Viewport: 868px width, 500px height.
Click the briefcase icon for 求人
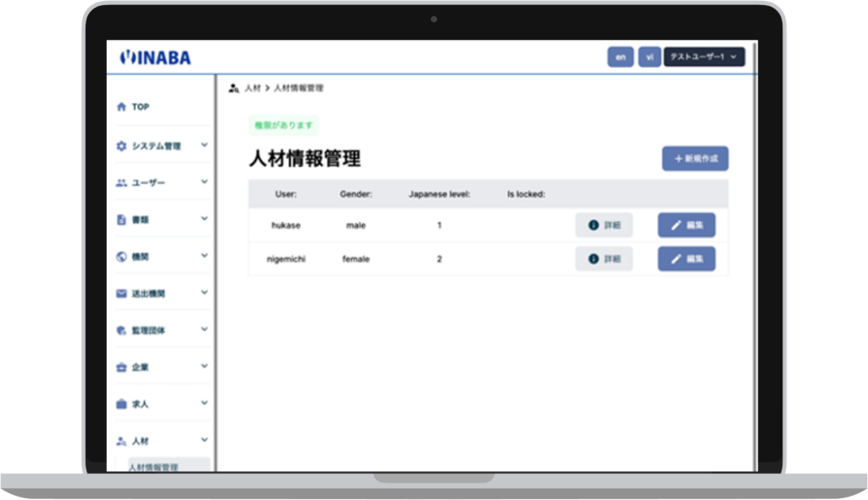tap(120, 404)
